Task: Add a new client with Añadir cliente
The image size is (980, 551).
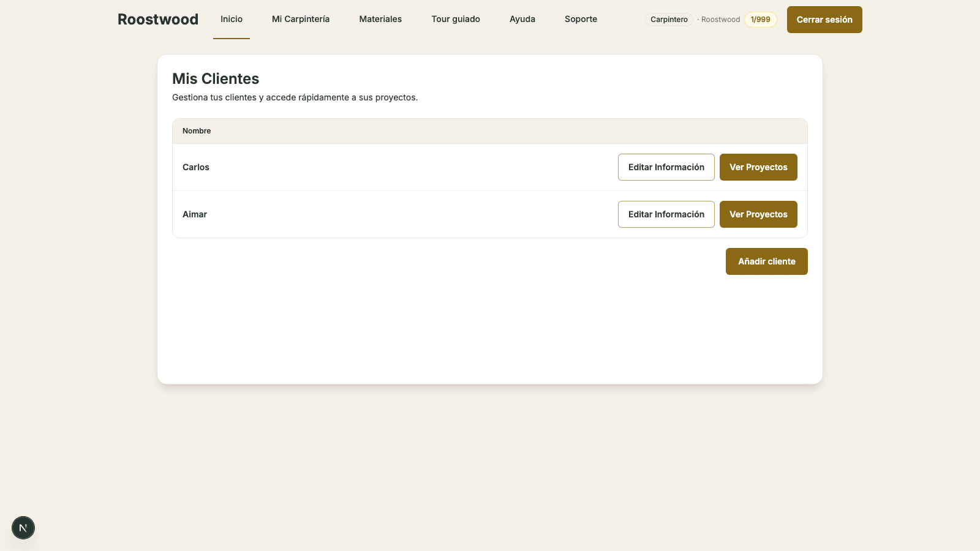Action: click(x=767, y=261)
